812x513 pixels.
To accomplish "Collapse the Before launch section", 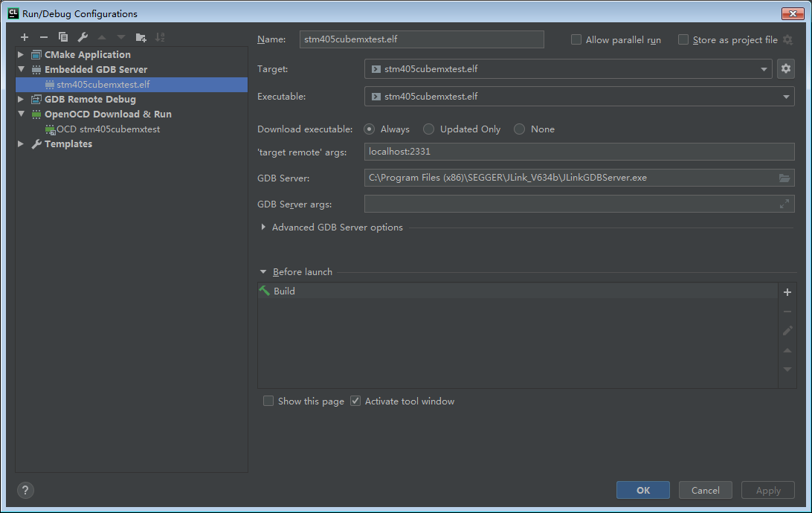I will coord(263,271).
